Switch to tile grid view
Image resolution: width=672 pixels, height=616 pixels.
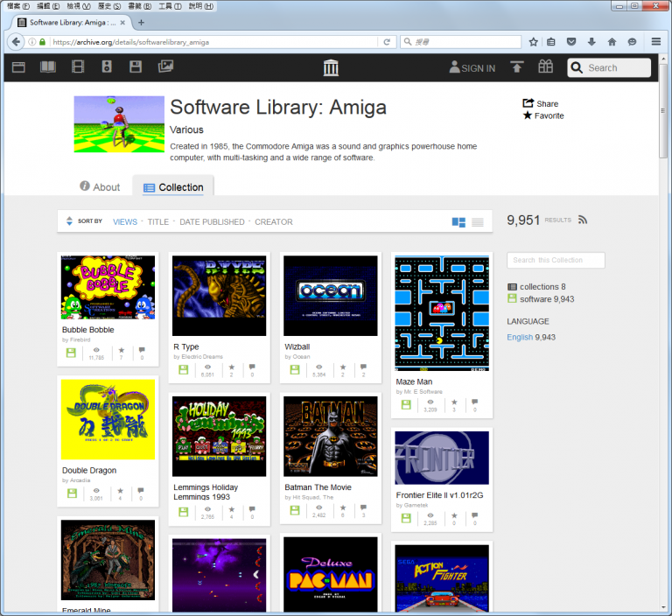458,222
